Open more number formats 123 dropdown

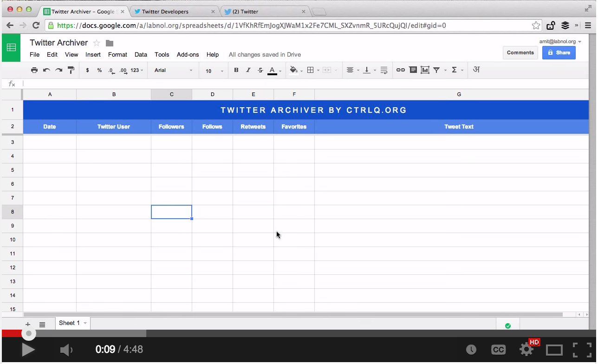[x=136, y=71]
